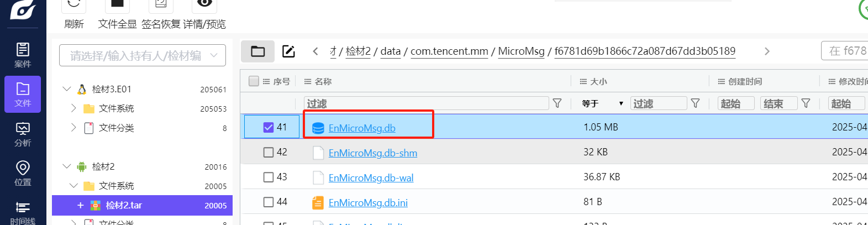This screenshot has height=225, width=868.
Task: Select the 分析 (Analysis) sidebar icon
Action: click(23, 134)
